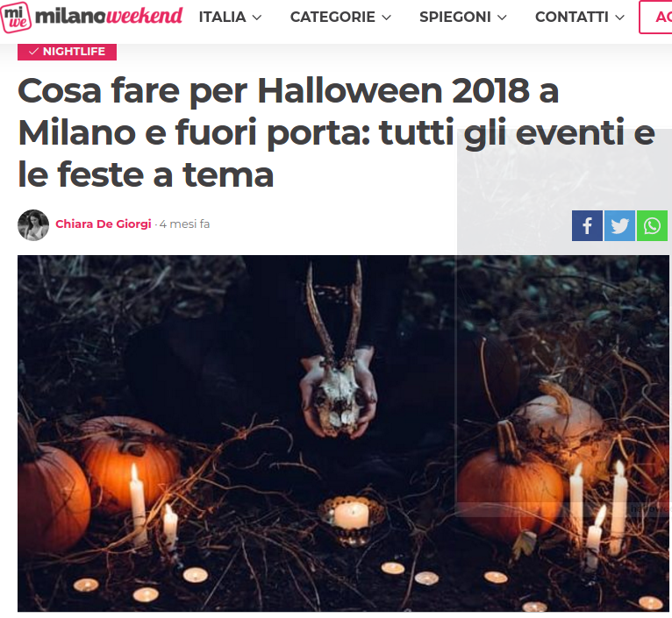
Task: Click the Halloween 2018 article headline
Action: pos(336,132)
